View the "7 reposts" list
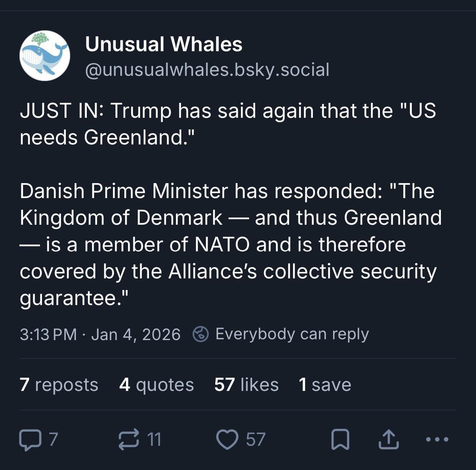 point(59,384)
